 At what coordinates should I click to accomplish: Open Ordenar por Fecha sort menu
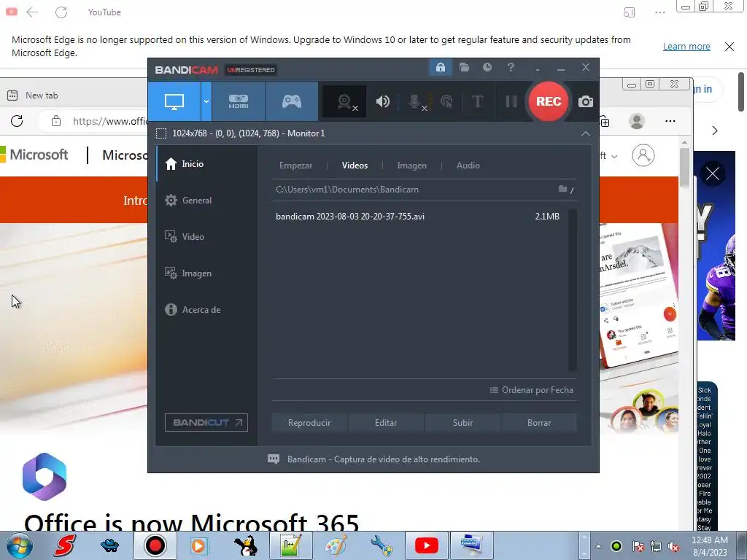532,390
